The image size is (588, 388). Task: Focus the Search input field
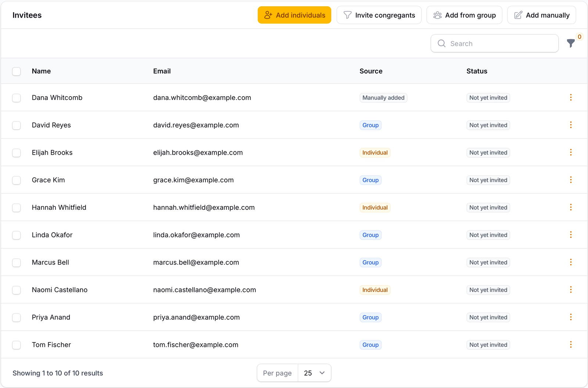pos(495,43)
